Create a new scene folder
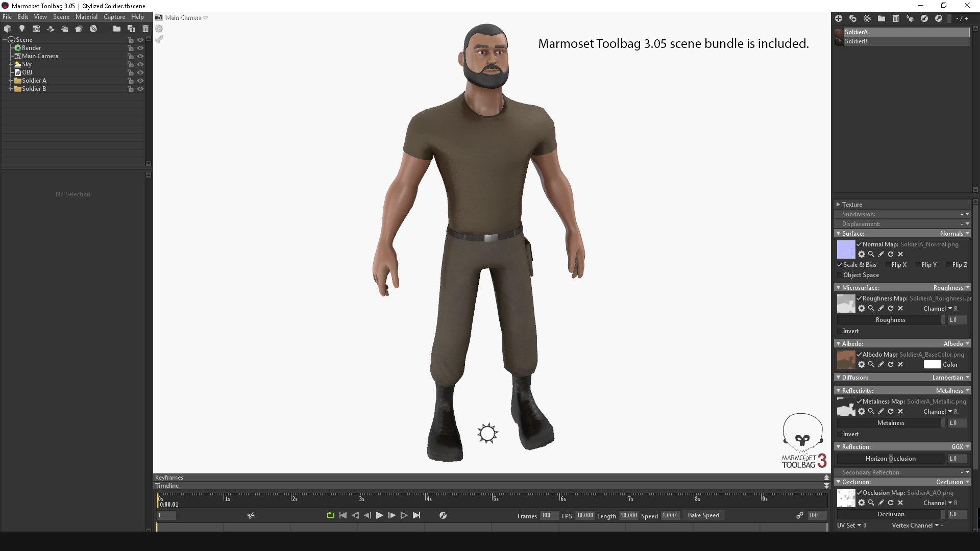Viewport: 980px width, 551px height. pyautogui.click(x=117, y=29)
